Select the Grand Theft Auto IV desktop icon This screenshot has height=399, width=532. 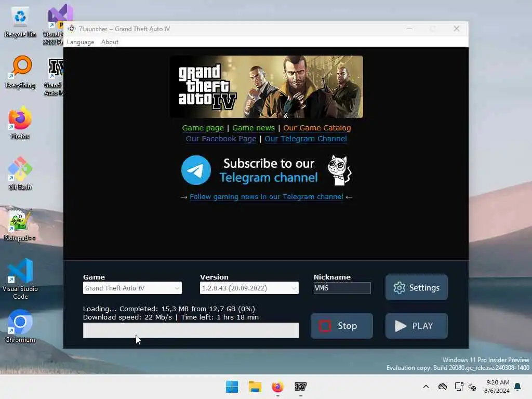point(54,77)
